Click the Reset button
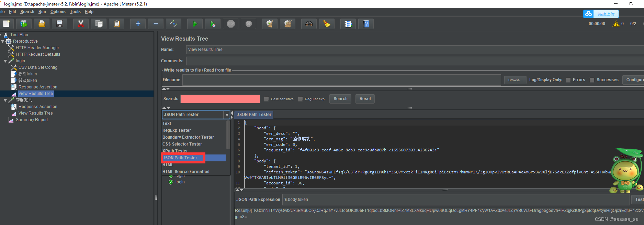Viewport: 644px width, 225px height. coord(365,99)
